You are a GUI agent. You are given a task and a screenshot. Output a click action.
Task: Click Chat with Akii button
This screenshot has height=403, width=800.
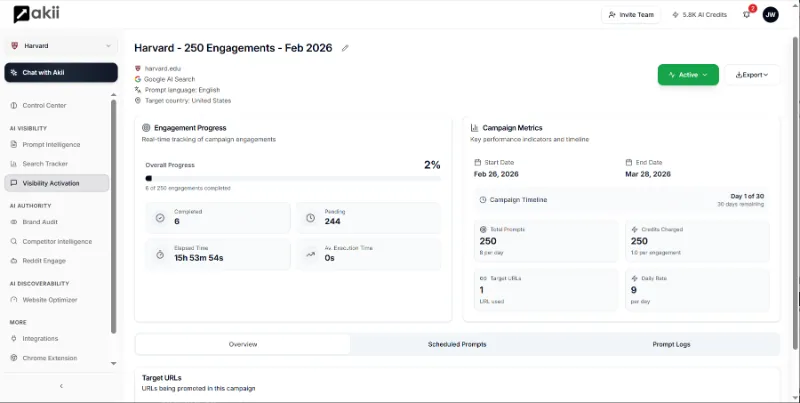[x=61, y=73]
